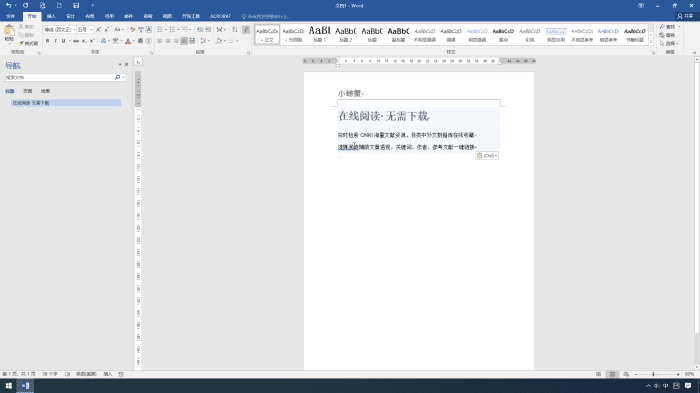Click the Undo arrow in the title bar

point(8,5)
